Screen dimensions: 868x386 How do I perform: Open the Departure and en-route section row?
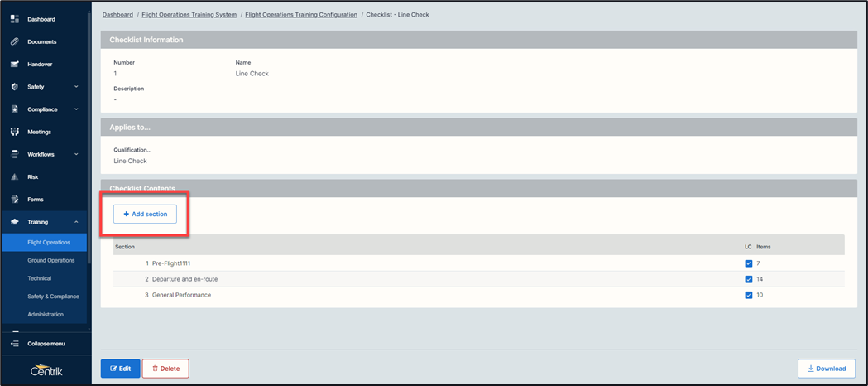pos(479,279)
